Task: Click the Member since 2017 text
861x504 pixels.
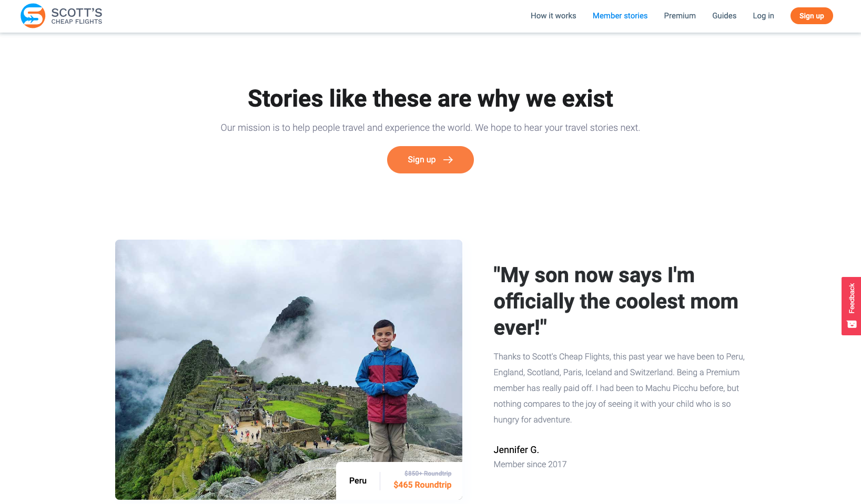Action: [x=530, y=465]
